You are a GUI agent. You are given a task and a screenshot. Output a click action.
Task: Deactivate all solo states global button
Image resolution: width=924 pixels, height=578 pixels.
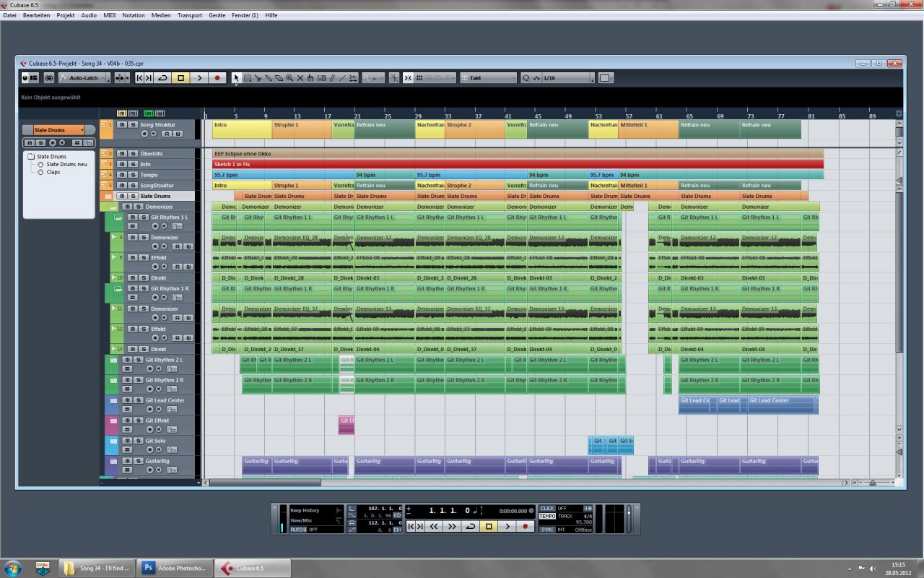(133, 113)
